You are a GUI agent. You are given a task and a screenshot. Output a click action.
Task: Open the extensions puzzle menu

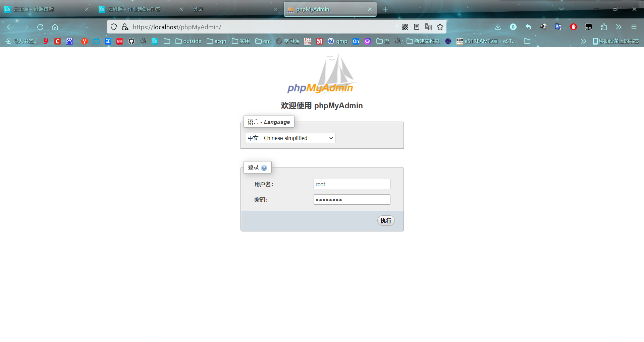pyautogui.click(x=604, y=27)
